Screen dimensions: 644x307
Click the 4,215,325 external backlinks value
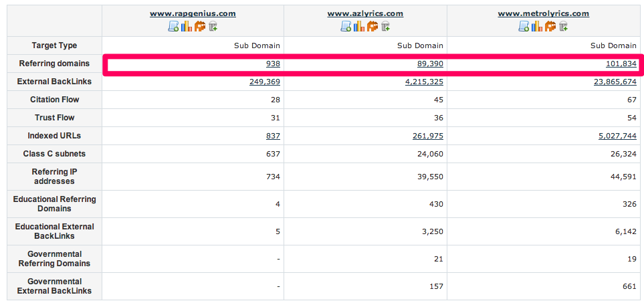(424, 82)
